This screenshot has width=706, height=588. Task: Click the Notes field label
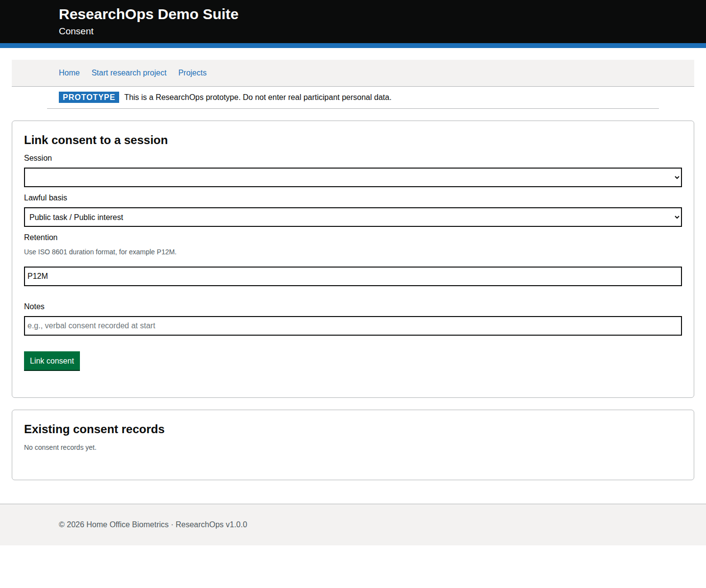pos(34,306)
